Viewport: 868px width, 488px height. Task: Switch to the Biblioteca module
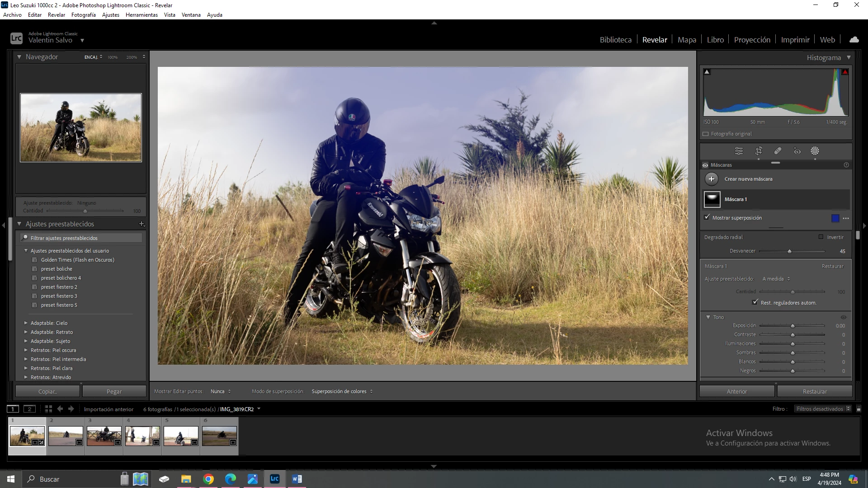[615, 40]
